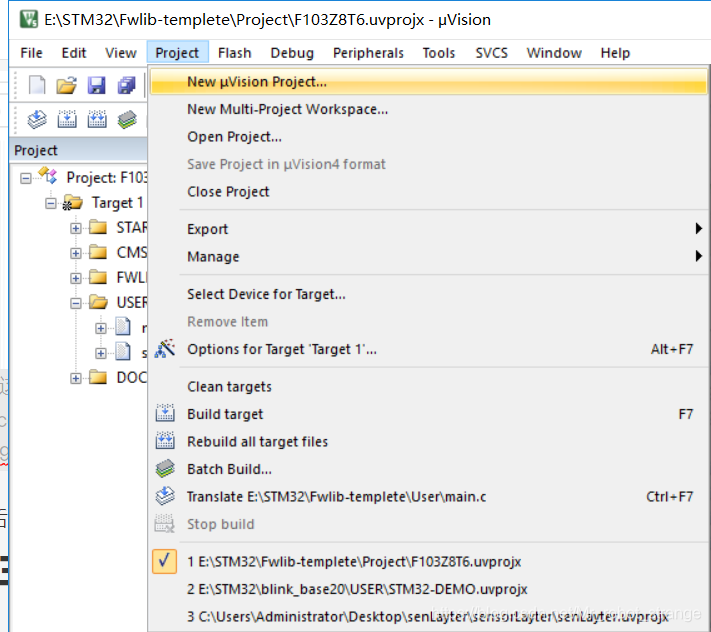Click the DOC group folder icon

[98, 377]
